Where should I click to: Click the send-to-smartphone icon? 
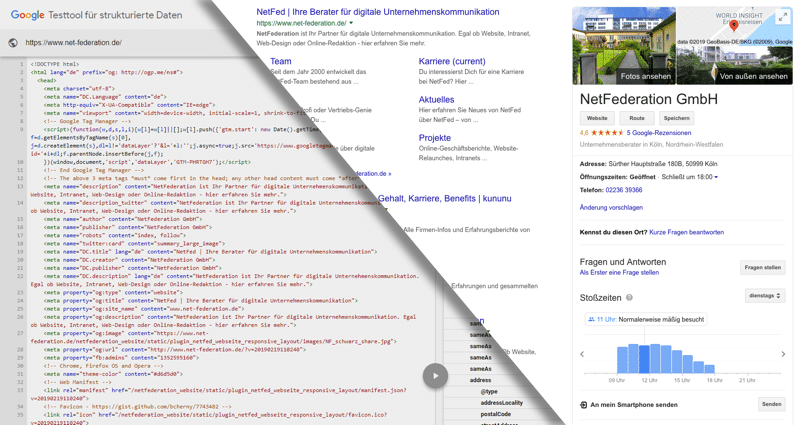click(x=584, y=405)
